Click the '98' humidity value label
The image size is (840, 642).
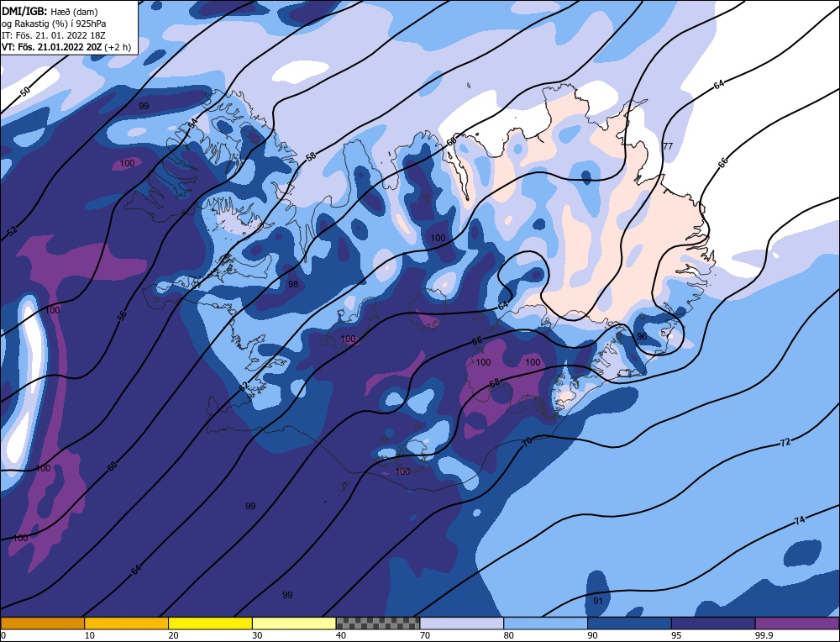(x=293, y=284)
